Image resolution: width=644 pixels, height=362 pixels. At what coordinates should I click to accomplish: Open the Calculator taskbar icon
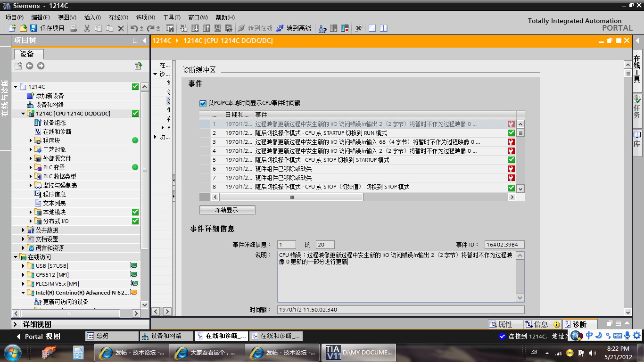(78, 352)
